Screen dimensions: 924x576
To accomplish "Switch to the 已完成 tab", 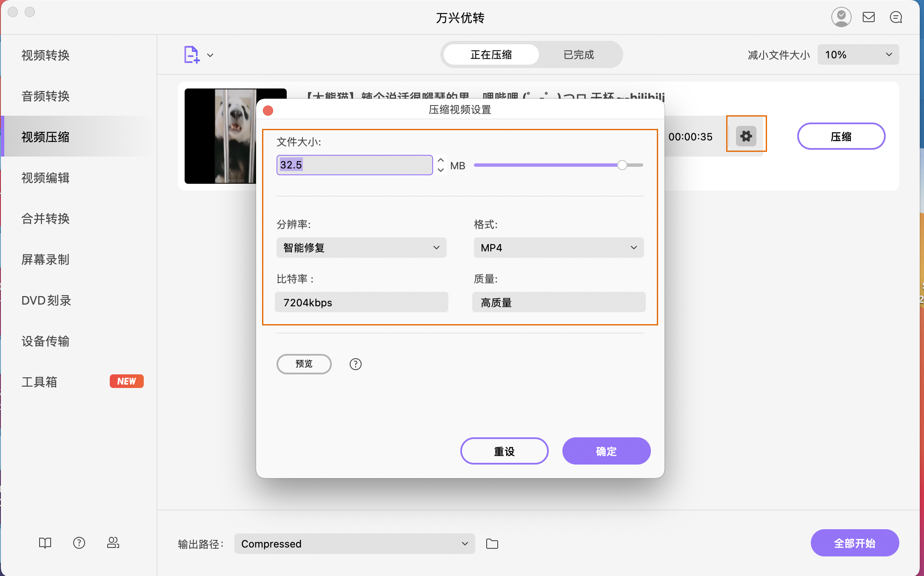I will 579,54.
